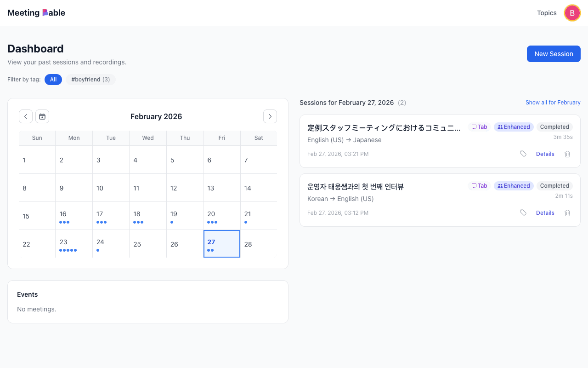The image size is (588, 368).
Task: Click the next month chevron arrow
Action: click(x=270, y=116)
